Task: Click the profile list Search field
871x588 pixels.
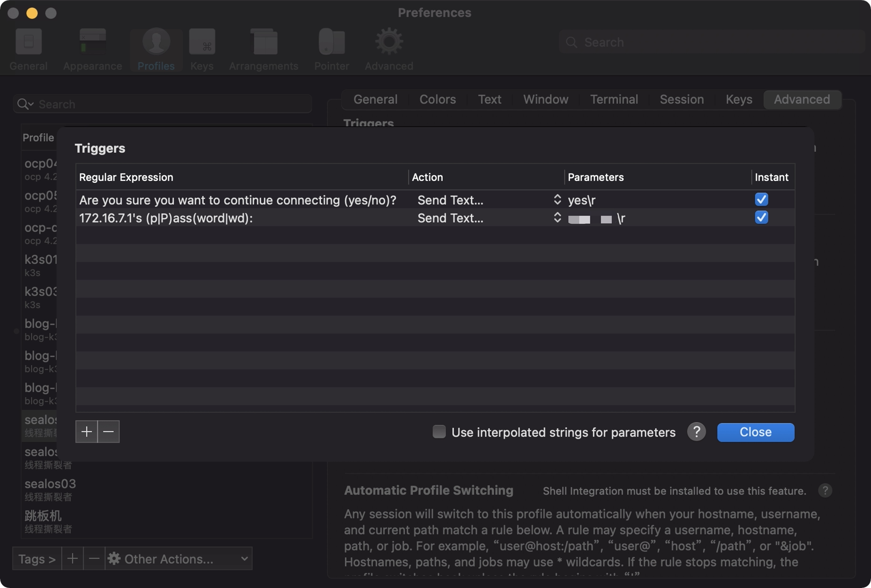Action: click(163, 104)
